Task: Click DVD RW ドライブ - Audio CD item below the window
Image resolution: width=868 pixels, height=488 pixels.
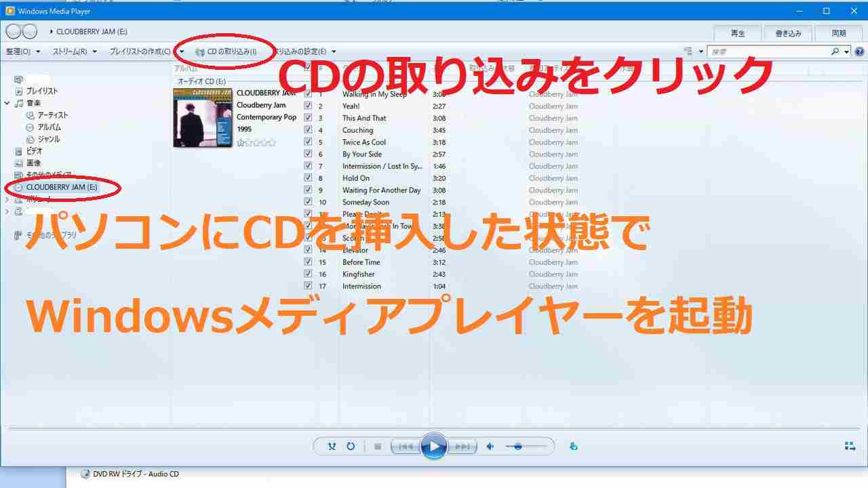Action: point(130,474)
